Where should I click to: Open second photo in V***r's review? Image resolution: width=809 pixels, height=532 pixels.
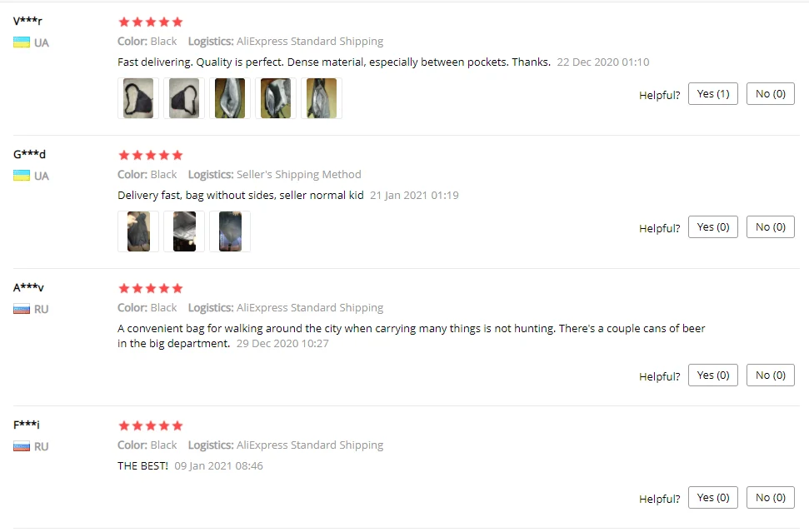[x=184, y=98]
